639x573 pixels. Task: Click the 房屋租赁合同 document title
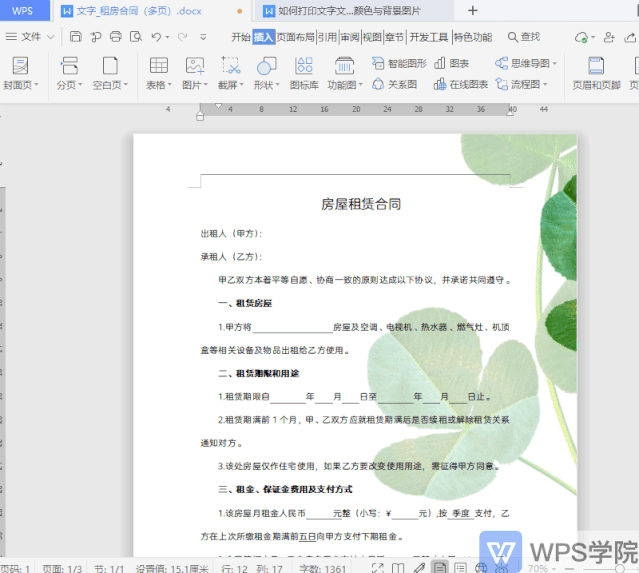click(361, 204)
